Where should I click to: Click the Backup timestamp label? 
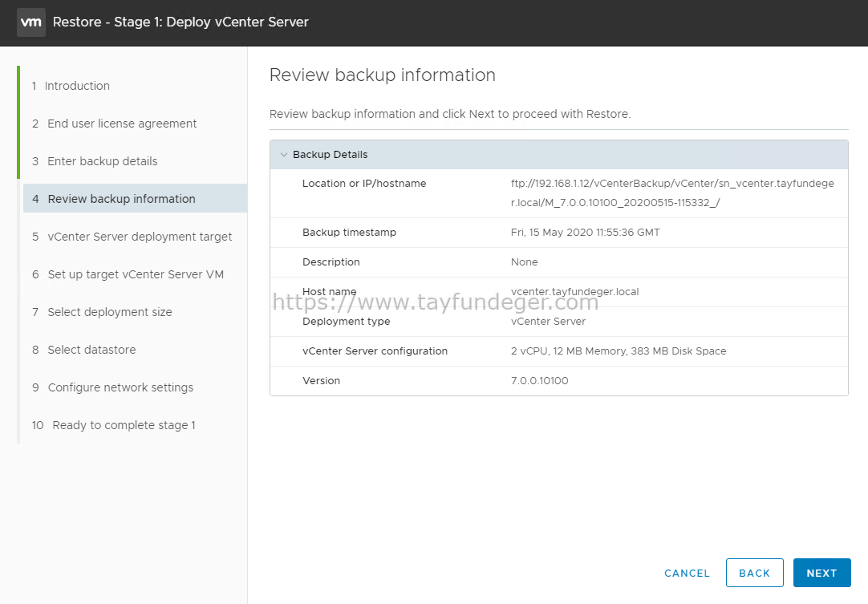tap(349, 233)
